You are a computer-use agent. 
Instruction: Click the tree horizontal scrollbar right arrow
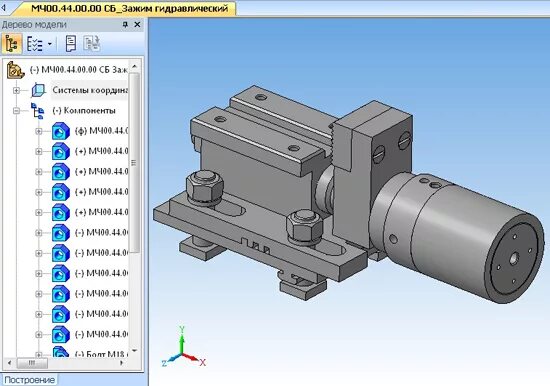(x=122, y=363)
